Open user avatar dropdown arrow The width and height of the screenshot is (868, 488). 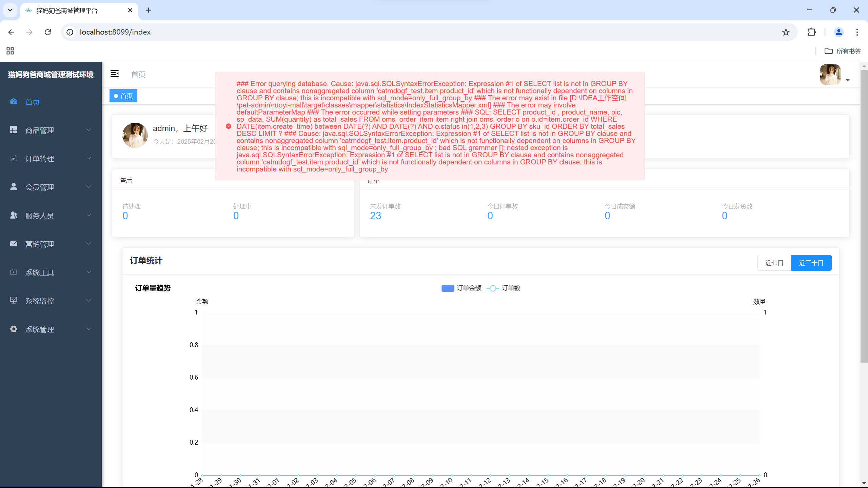click(x=848, y=80)
